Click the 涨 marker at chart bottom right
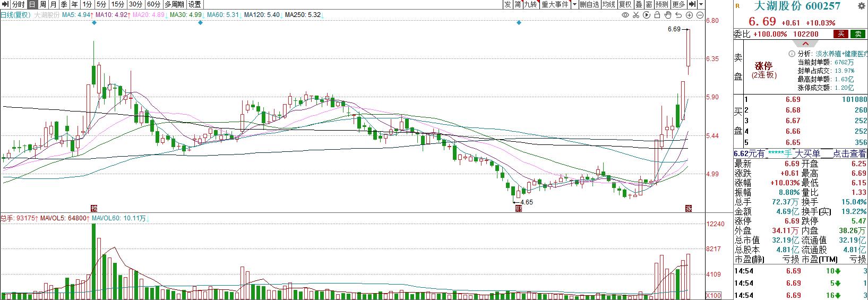The height and width of the screenshot is (300, 868). click(689, 208)
